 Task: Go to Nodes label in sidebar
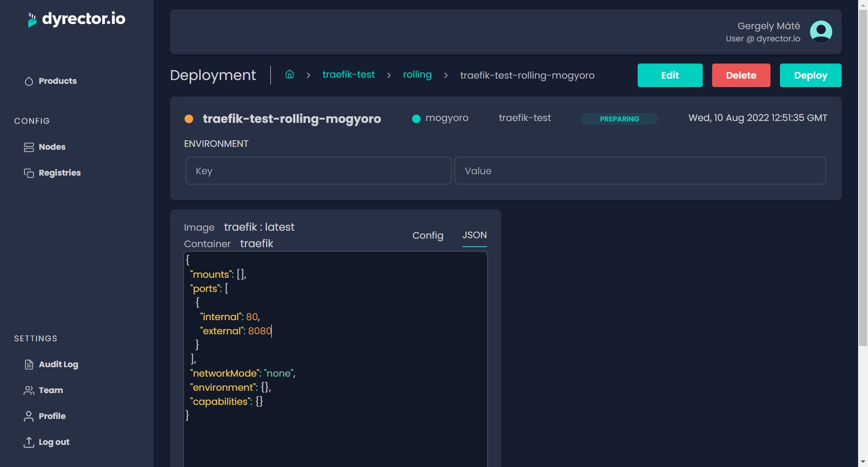(52, 147)
